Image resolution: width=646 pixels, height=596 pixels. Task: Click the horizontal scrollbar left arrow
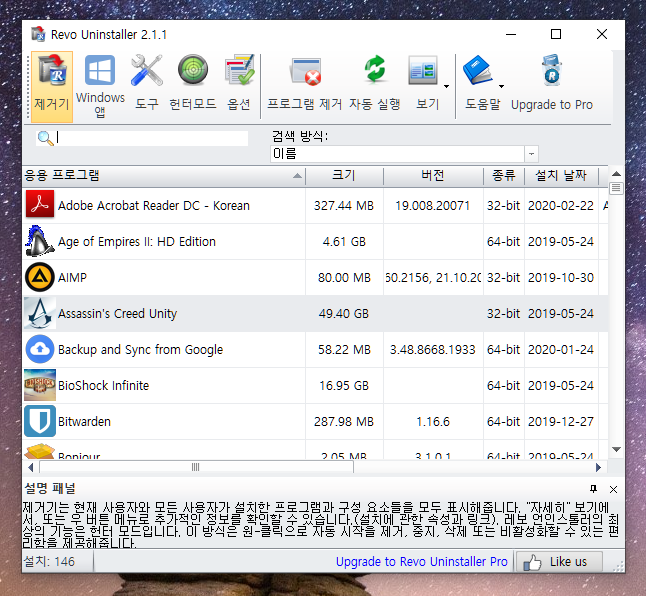[x=30, y=467]
